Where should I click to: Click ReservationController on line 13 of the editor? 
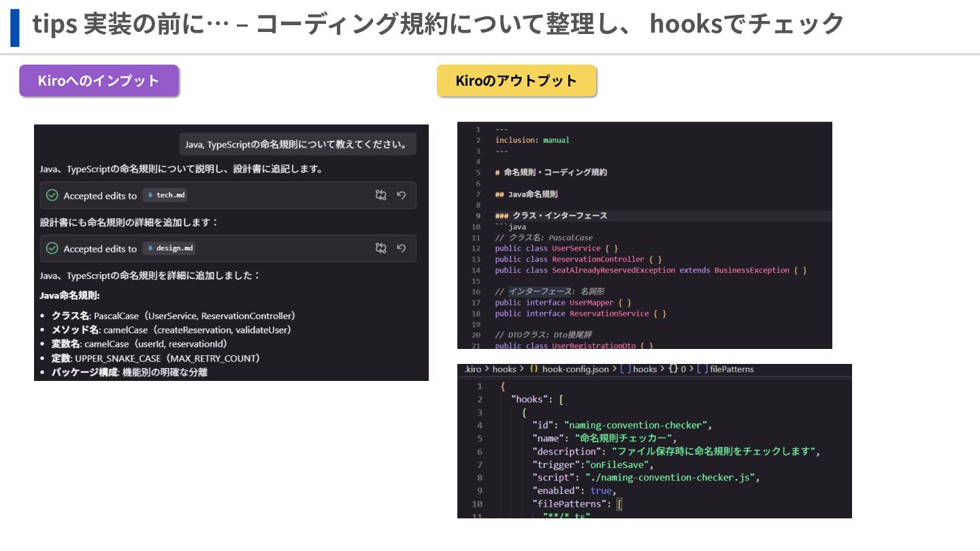pos(598,259)
